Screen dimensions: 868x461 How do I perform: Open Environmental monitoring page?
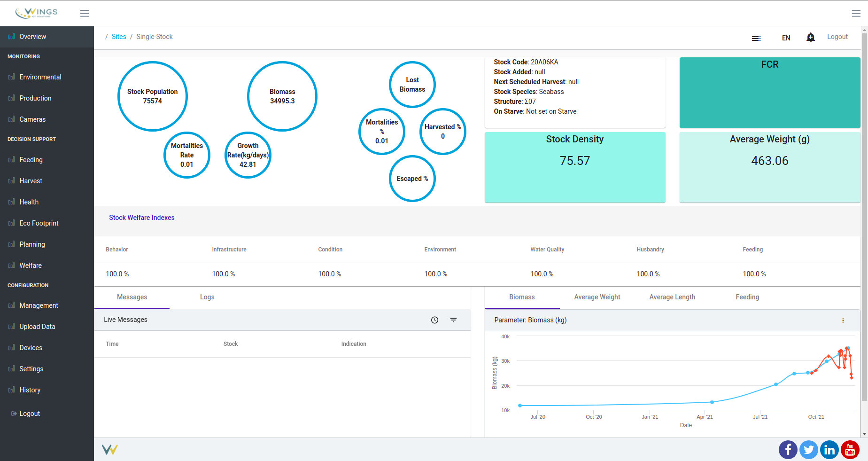click(47, 77)
